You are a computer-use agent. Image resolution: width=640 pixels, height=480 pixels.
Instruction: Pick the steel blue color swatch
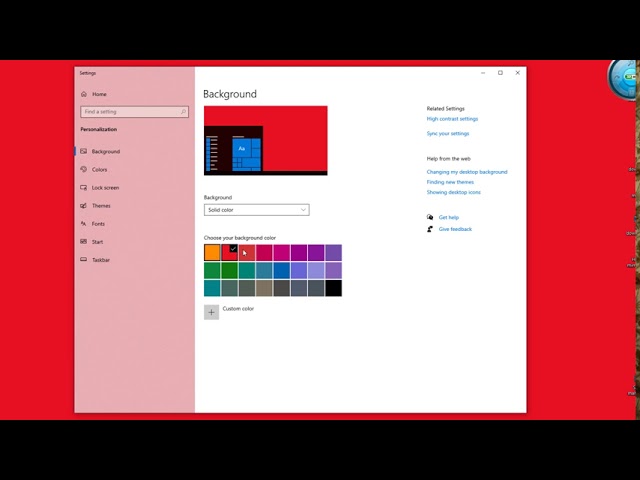click(264, 270)
